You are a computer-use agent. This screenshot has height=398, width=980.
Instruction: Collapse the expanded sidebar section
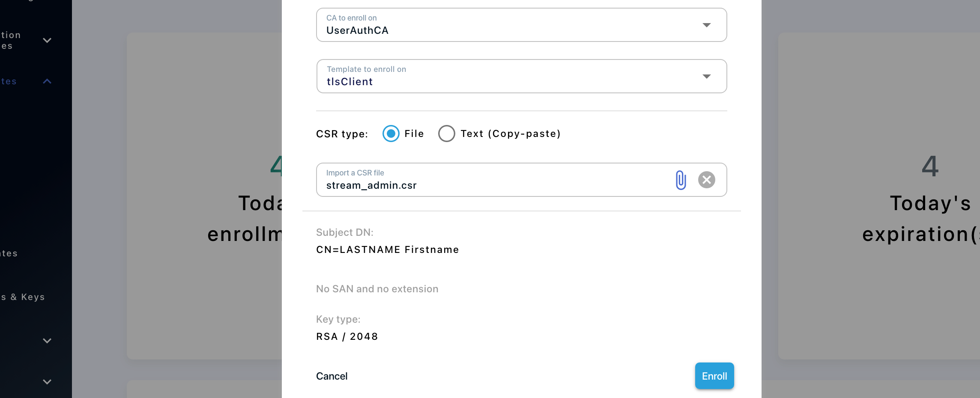[47, 81]
